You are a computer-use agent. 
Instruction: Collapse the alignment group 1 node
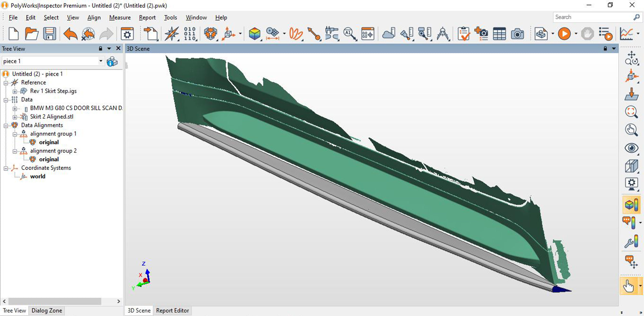pyautogui.click(x=15, y=134)
